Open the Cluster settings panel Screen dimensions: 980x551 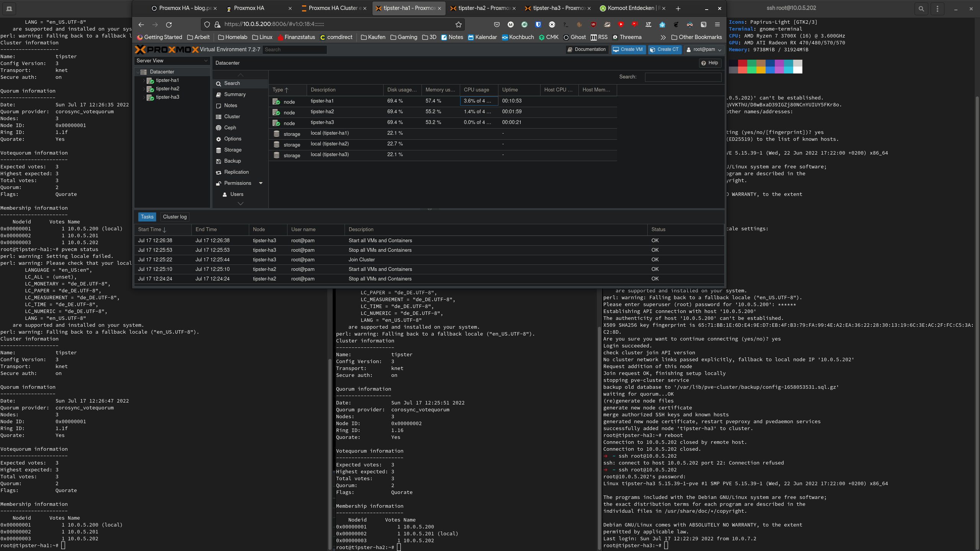[240, 117]
